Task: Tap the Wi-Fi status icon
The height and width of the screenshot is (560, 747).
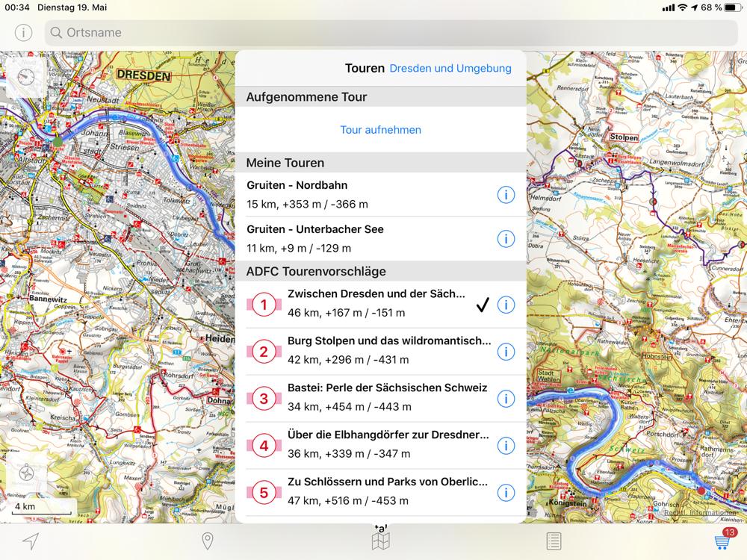Action: click(x=683, y=7)
